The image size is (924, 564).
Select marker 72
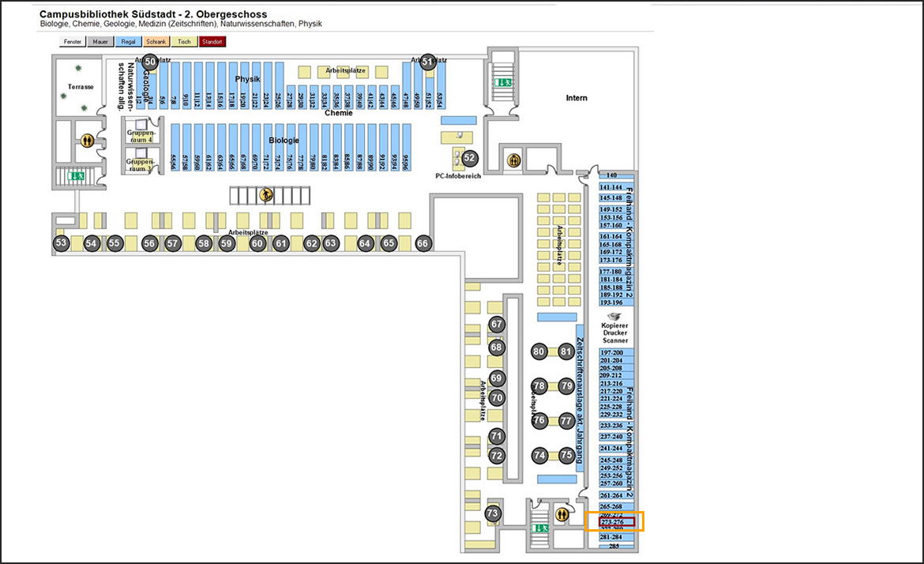pyautogui.click(x=497, y=456)
